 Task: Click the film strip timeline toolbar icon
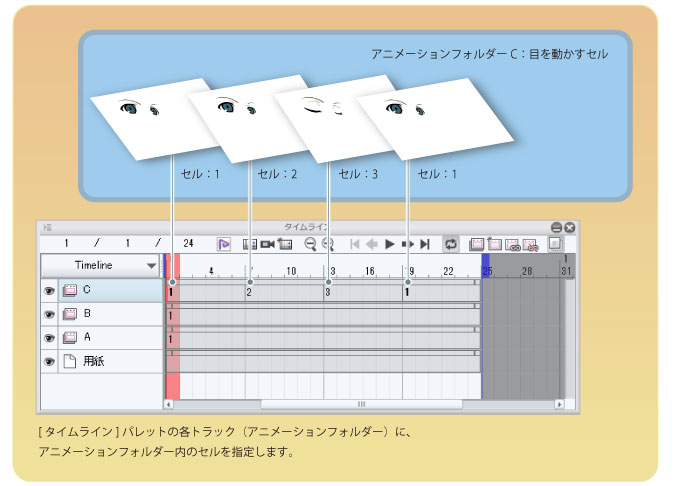(250, 244)
